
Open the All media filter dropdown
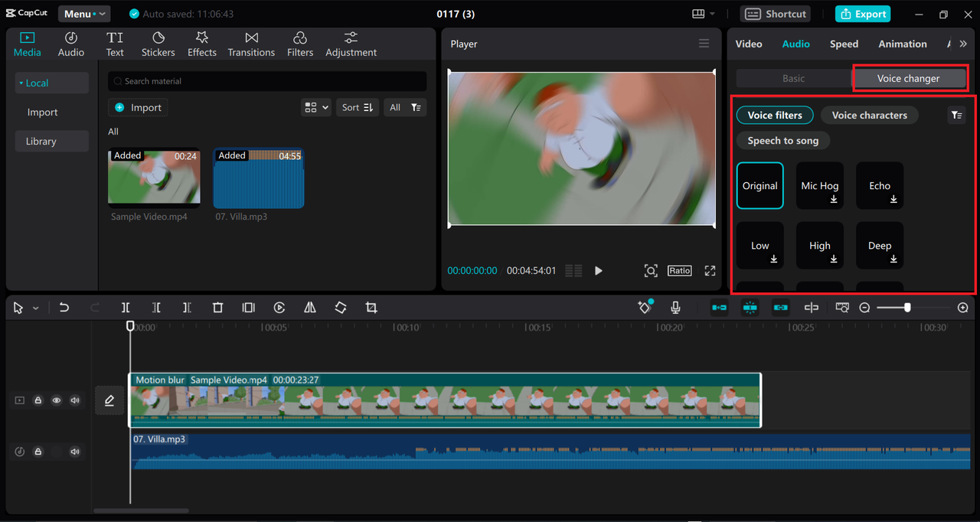coord(405,108)
